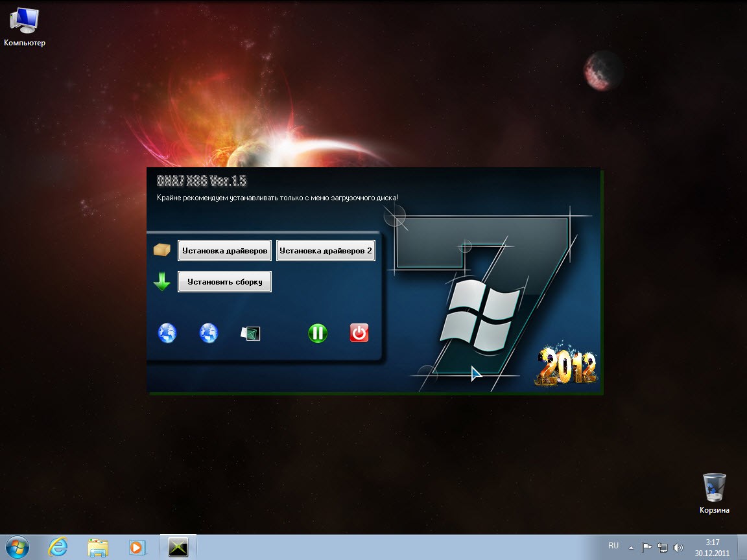
Task: Show hidden tray icons arrow
Action: click(631, 548)
